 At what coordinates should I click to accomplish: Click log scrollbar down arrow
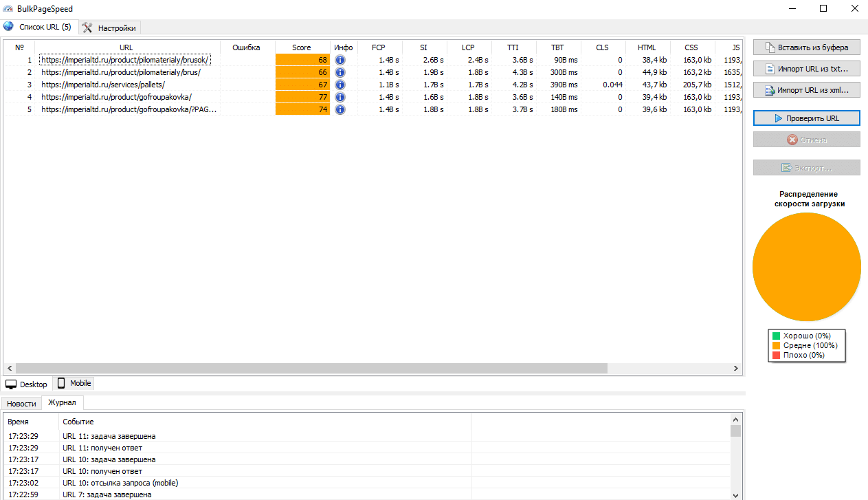tap(736, 494)
